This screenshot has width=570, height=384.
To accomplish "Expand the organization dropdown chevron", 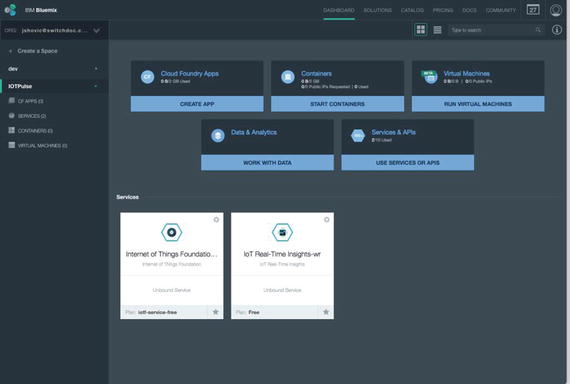I will [x=96, y=31].
